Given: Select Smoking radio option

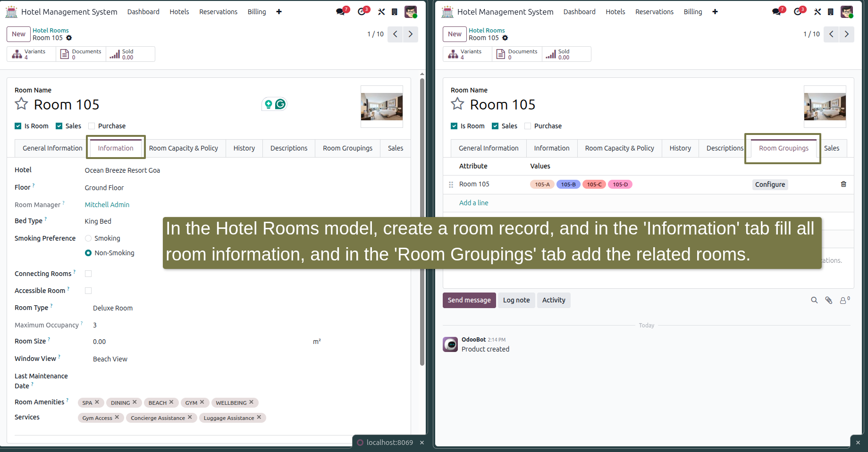Looking at the screenshot, I should (88, 238).
